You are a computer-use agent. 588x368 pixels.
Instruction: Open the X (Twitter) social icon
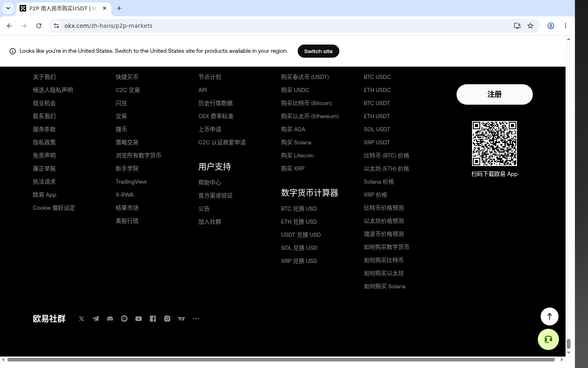(x=82, y=319)
